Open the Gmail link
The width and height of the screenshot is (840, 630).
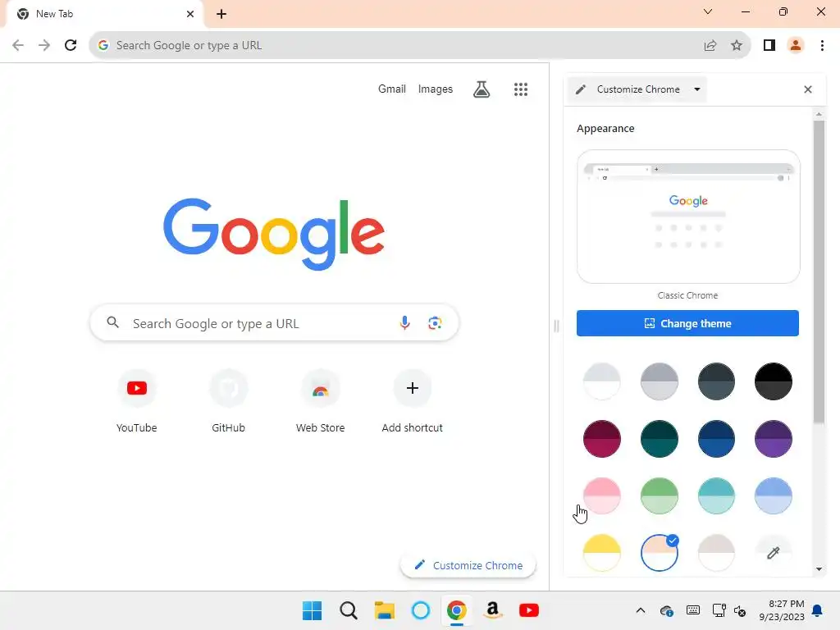pos(391,89)
